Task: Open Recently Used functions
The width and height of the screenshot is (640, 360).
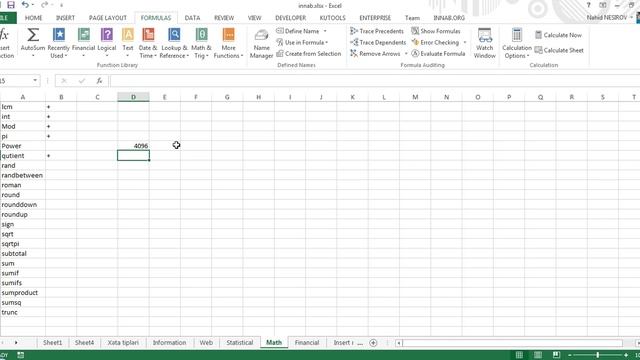Action: 59,43
